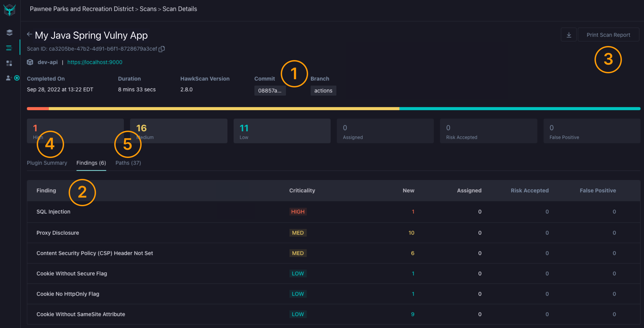Open the Scans list icon in sidebar

pyautogui.click(x=9, y=48)
